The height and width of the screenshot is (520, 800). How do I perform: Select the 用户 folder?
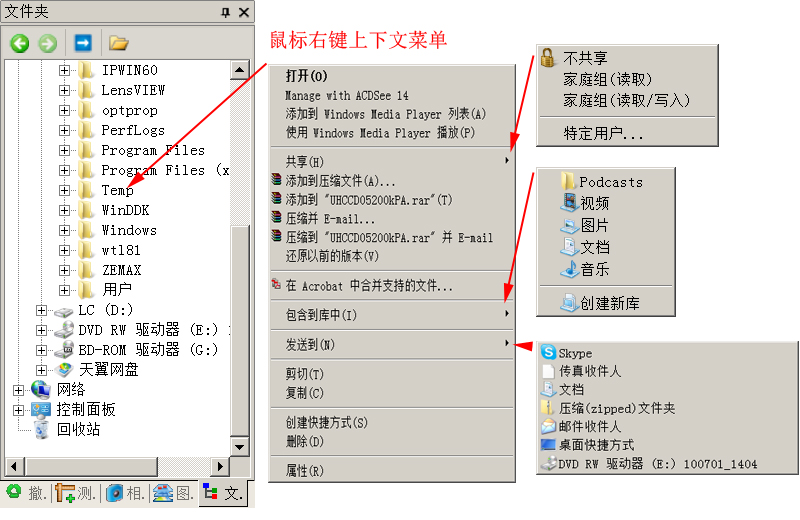[x=117, y=290]
